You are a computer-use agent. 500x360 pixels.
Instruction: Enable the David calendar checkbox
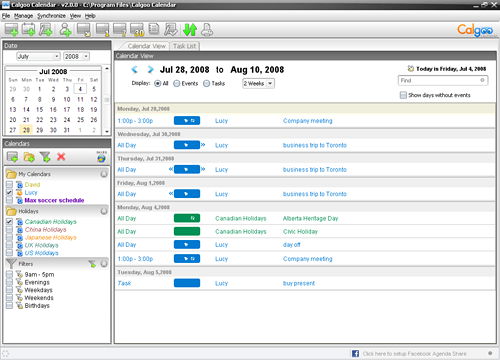pyautogui.click(x=9, y=184)
